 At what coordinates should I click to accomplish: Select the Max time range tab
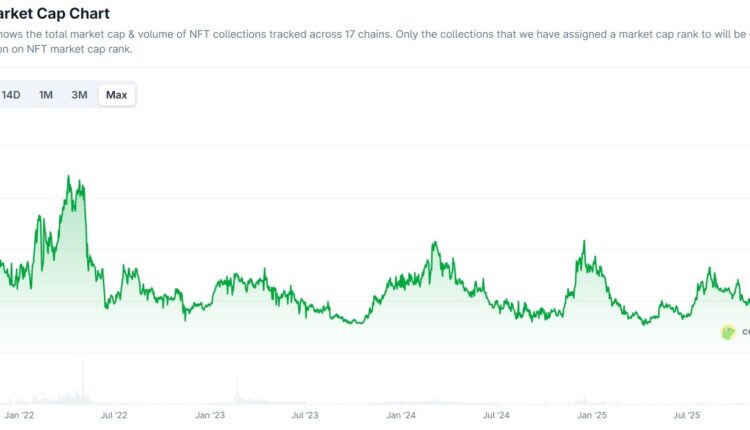pyautogui.click(x=117, y=95)
